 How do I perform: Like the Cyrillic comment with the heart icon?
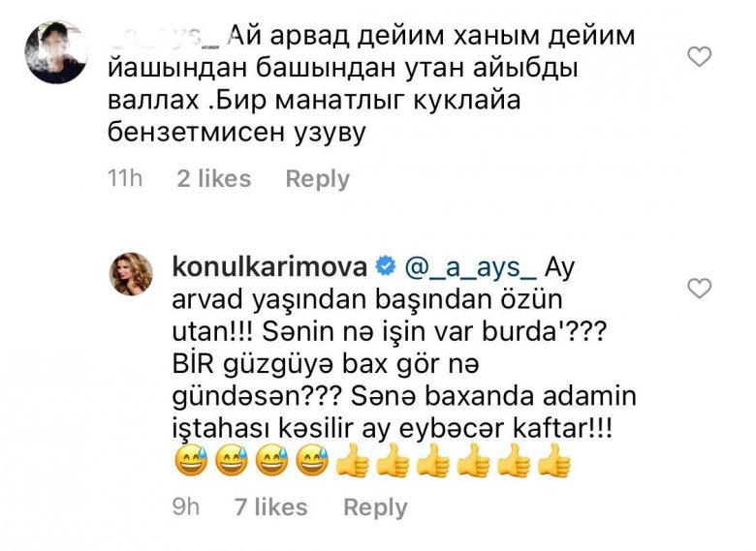click(x=699, y=56)
